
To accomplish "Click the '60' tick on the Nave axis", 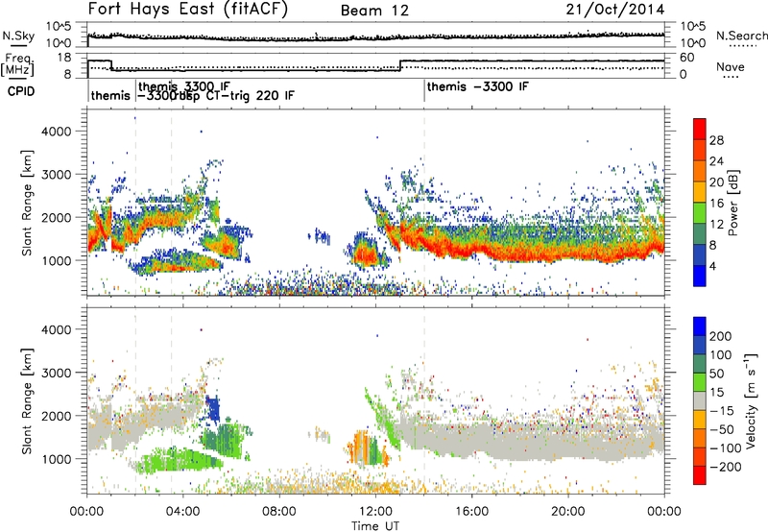I will click(x=686, y=58).
